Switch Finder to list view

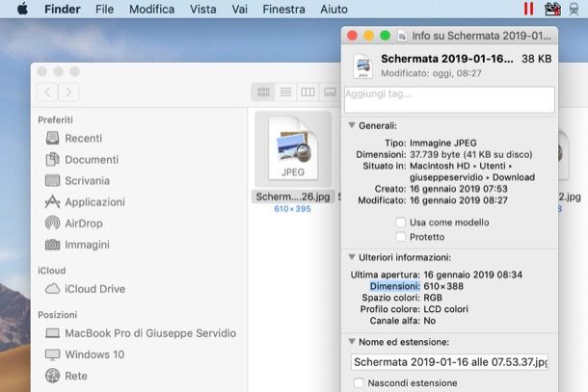pos(285,91)
